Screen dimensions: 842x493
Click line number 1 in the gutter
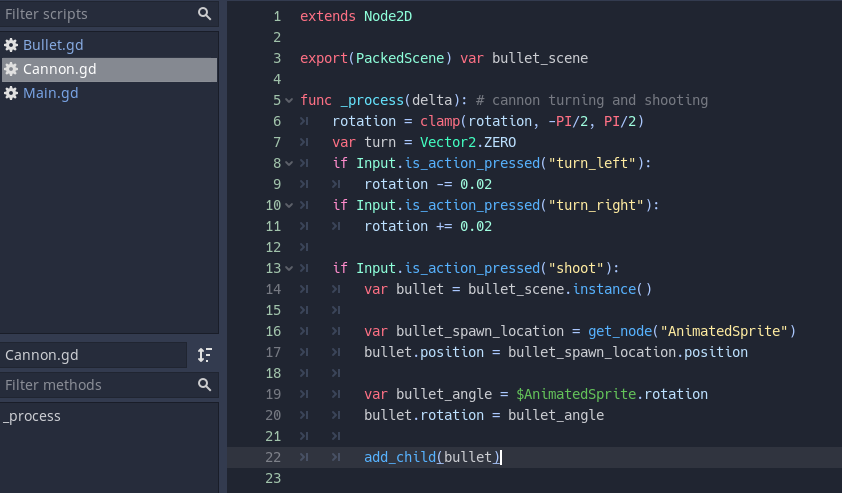pyautogui.click(x=277, y=17)
